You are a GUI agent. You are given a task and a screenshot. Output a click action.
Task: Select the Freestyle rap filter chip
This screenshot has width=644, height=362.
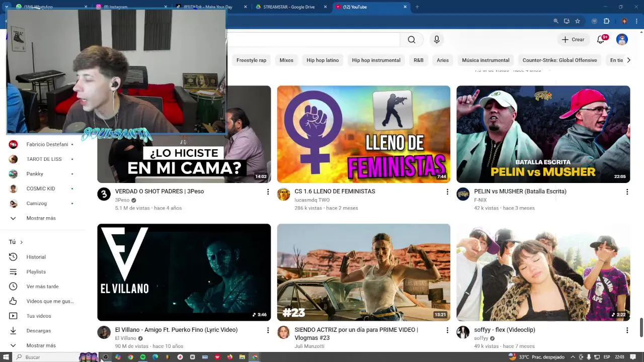[x=251, y=60]
